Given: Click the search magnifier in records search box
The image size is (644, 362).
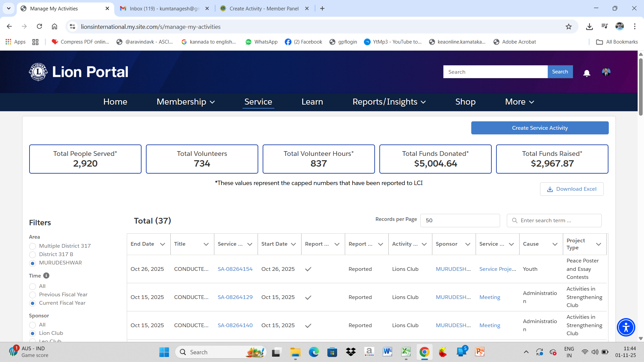Looking at the screenshot, I should (x=515, y=220).
